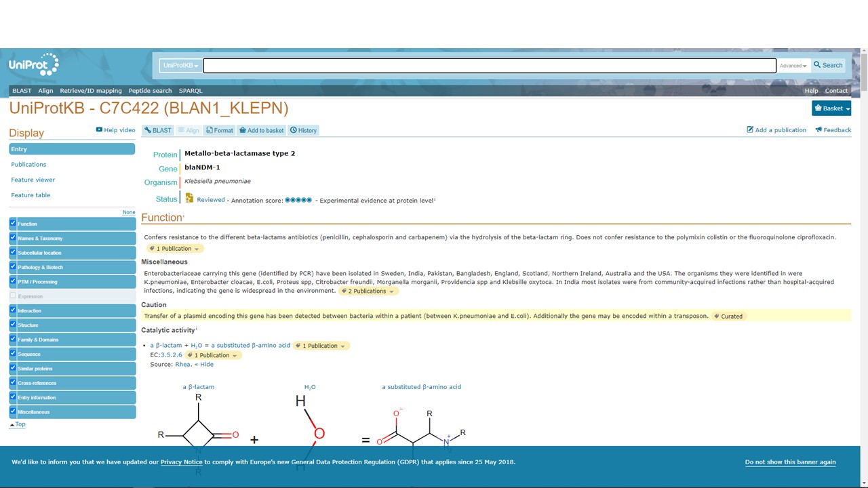Screen dimensions: 868x488
Task: Toggle the Function section checkbox
Action: click(x=13, y=223)
